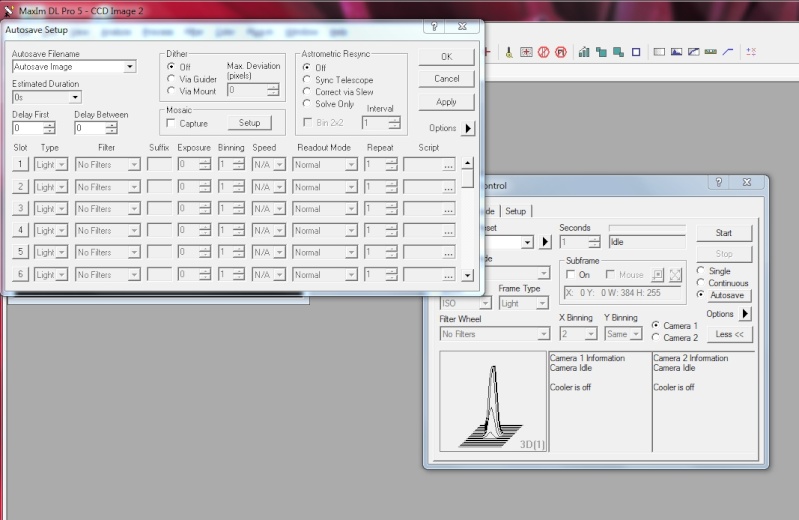This screenshot has width=799, height=520.
Task: Select Continuous exposure mode
Action: pos(701,282)
